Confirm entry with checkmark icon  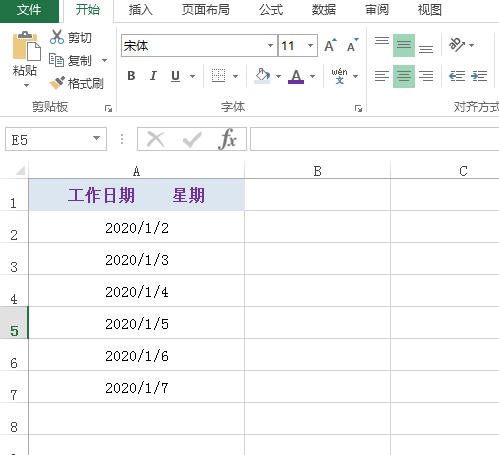click(192, 139)
